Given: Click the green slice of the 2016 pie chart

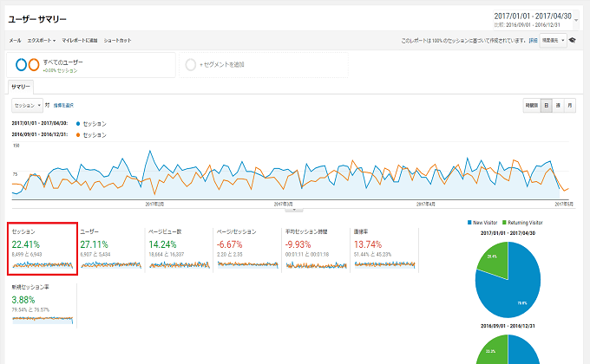Looking at the screenshot, I should pos(494,352).
